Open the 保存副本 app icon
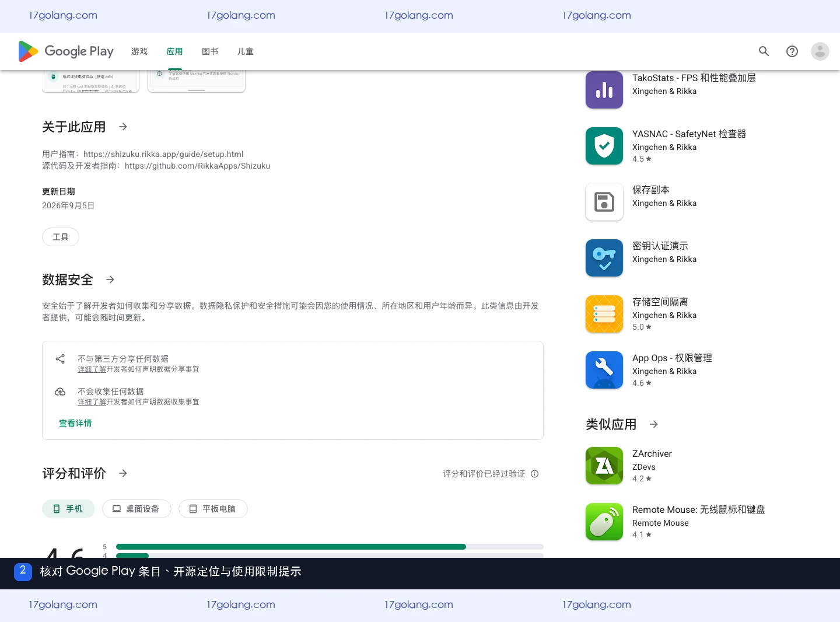Screen dimensions: 840x622 [604, 202]
